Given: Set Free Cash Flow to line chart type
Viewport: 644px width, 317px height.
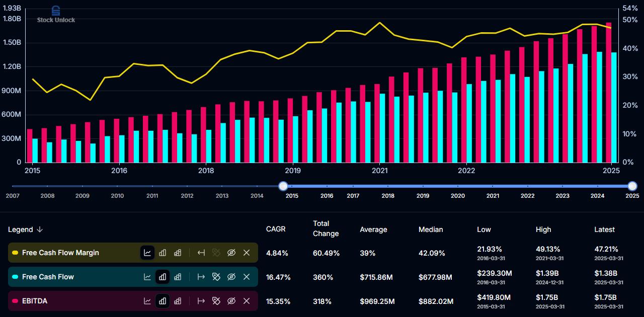Looking at the screenshot, I should coord(147,277).
